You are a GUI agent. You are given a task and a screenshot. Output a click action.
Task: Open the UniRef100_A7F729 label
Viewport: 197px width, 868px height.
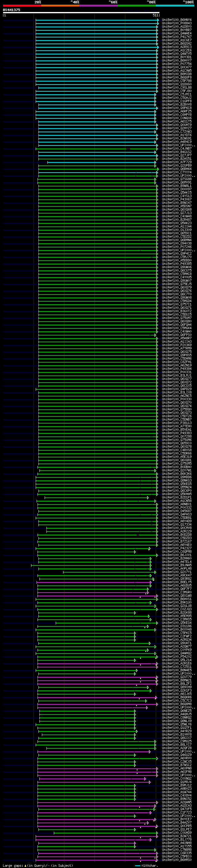point(177,162)
